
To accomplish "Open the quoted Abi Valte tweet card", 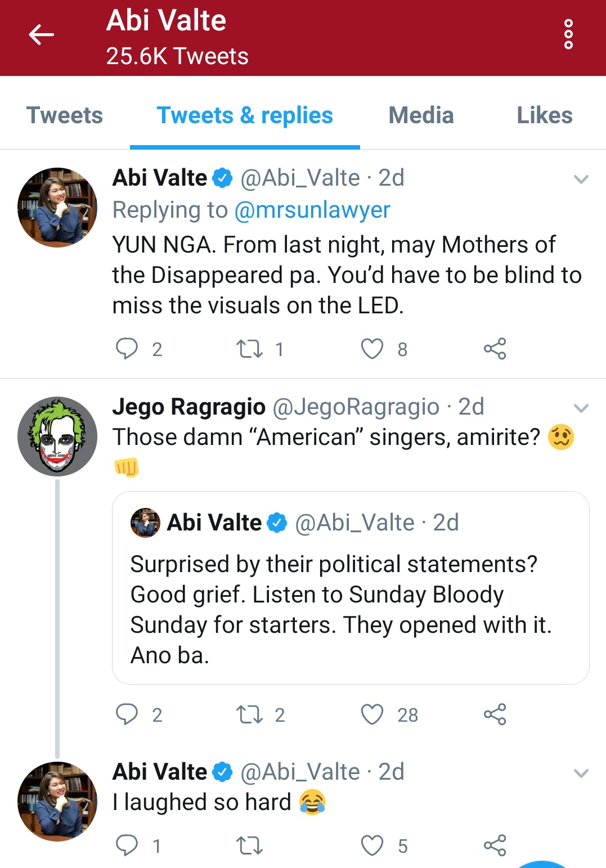I will tap(350, 588).
